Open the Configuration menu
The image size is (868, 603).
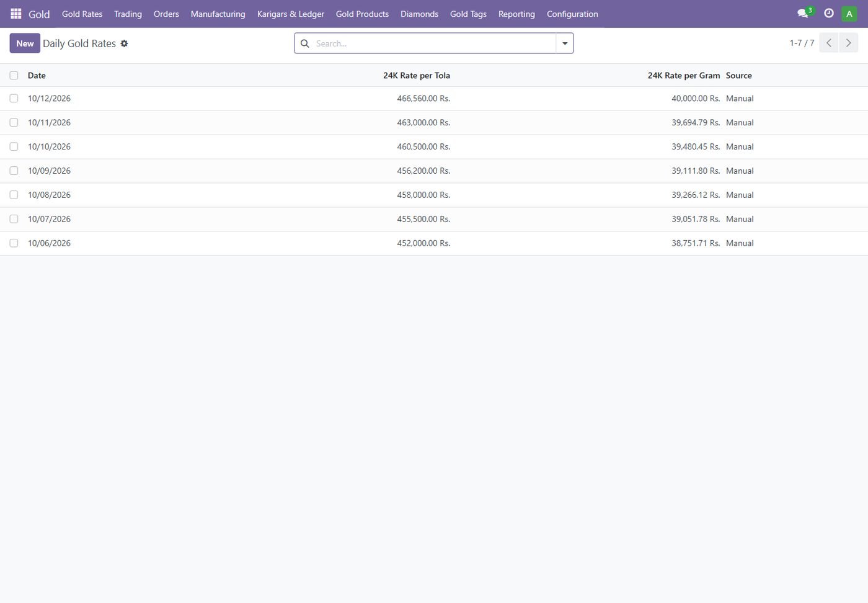point(572,14)
